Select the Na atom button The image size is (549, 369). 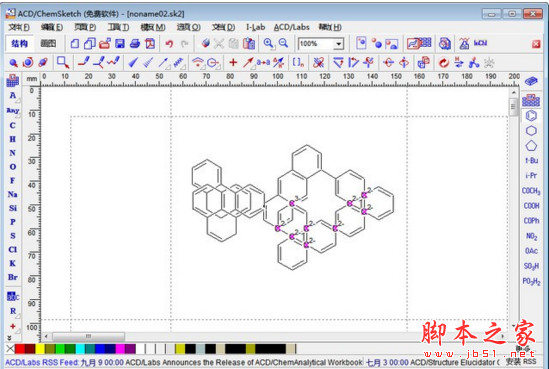[x=13, y=194]
